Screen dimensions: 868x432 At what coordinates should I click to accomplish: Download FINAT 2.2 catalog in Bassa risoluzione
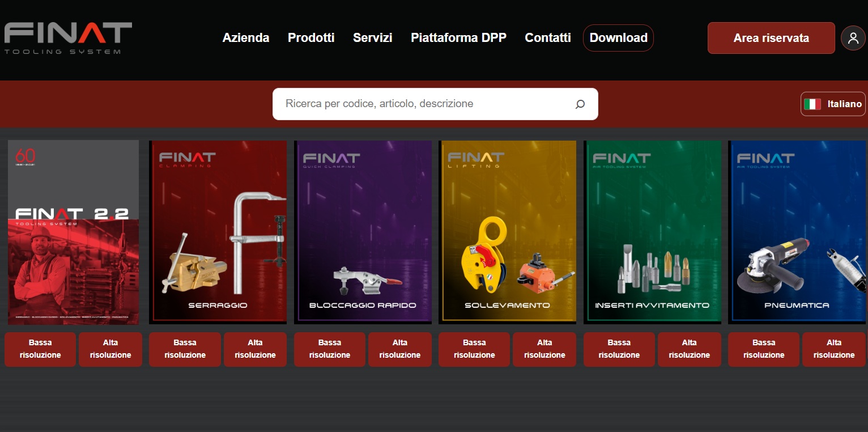click(x=40, y=349)
